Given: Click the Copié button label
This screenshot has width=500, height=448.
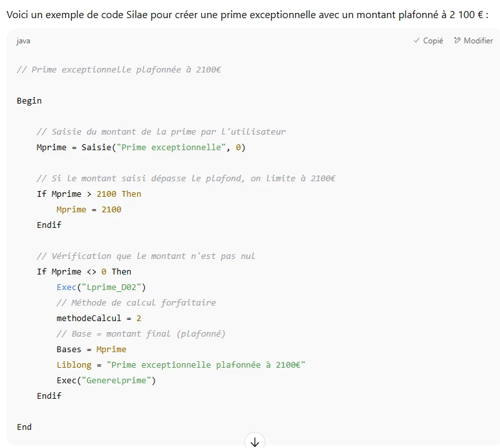Looking at the screenshot, I should [x=433, y=41].
